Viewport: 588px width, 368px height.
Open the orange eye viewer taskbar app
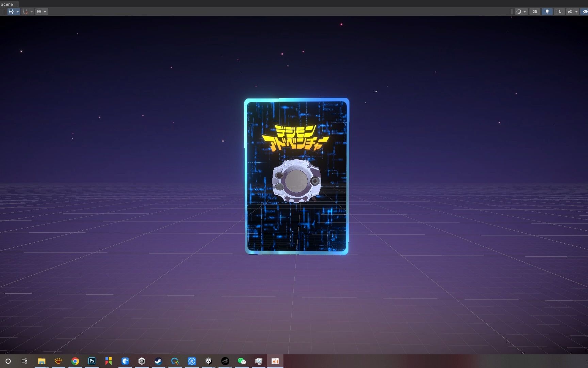(x=59, y=361)
